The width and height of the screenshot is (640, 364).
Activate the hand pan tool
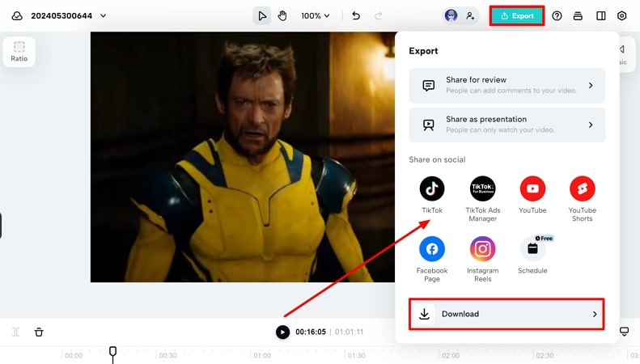pyautogui.click(x=282, y=15)
